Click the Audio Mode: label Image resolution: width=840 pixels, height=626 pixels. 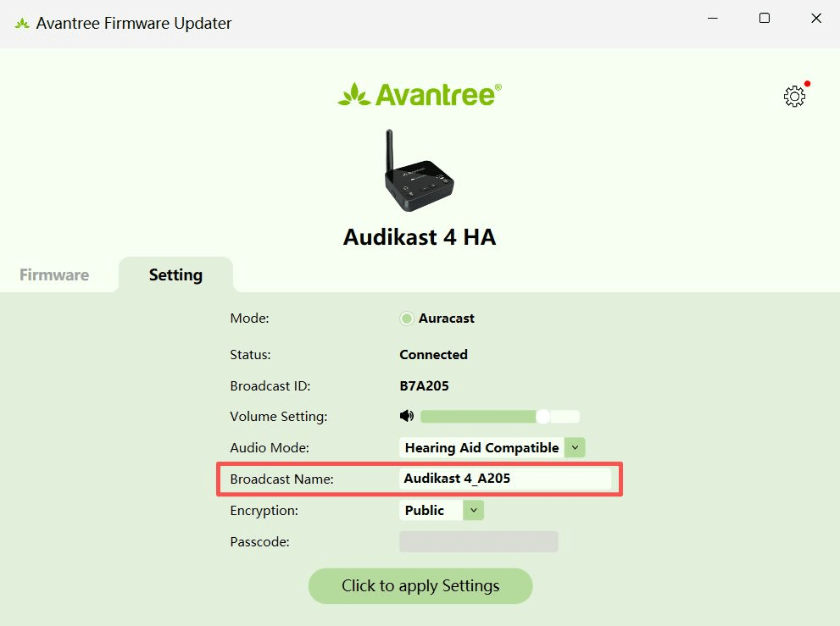(x=270, y=447)
